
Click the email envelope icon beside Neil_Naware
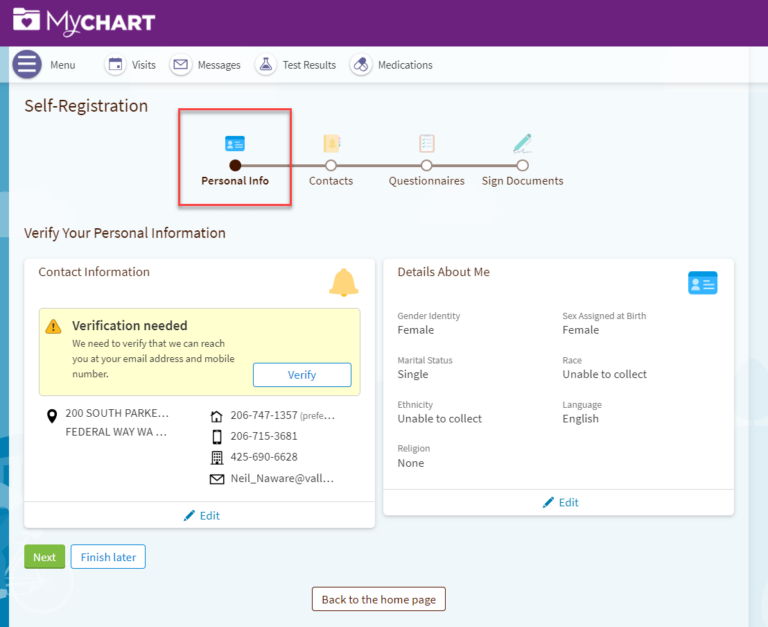pyautogui.click(x=217, y=479)
